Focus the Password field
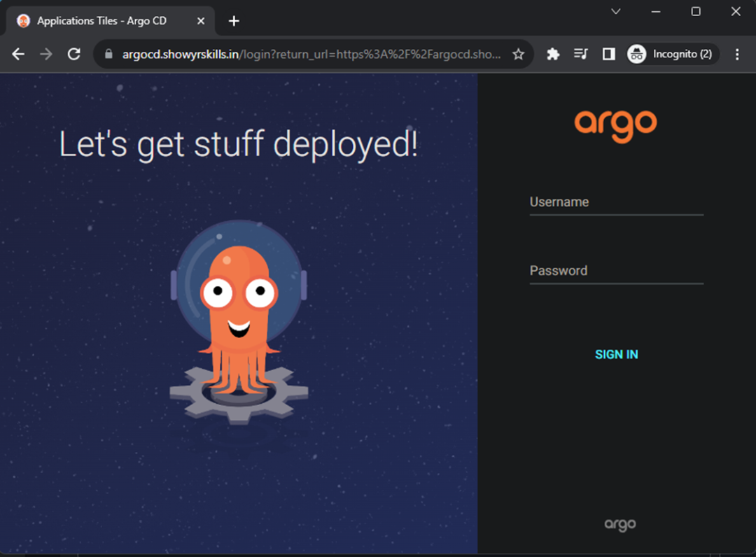 (x=616, y=272)
